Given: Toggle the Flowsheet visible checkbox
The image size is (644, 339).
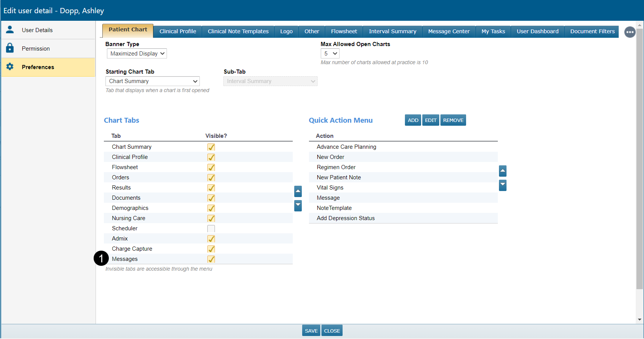Looking at the screenshot, I should click(x=211, y=167).
